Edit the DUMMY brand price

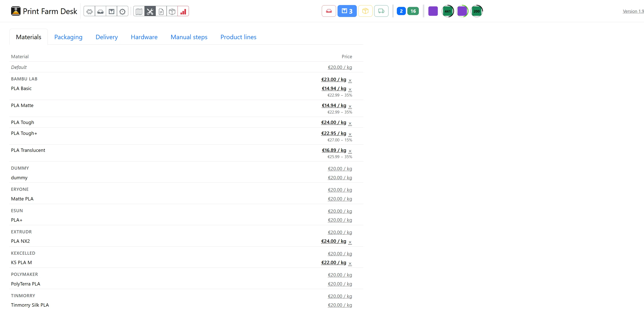pyautogui.click(x=340, y=169)
